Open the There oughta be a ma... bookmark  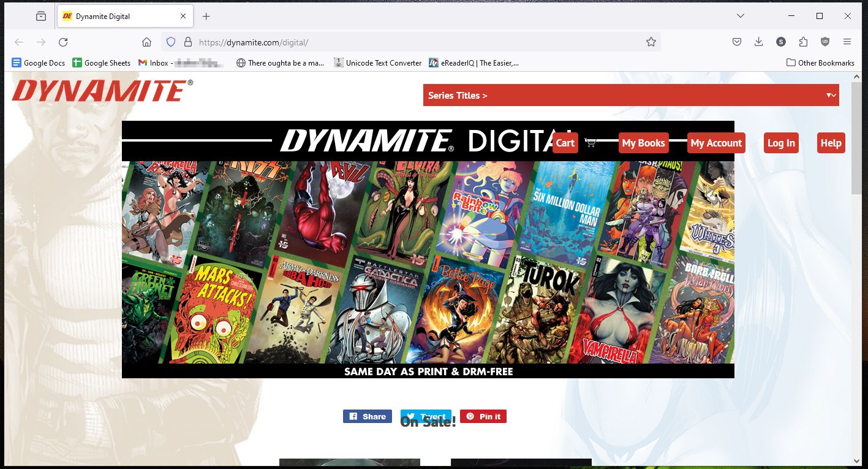pos(280,63)
